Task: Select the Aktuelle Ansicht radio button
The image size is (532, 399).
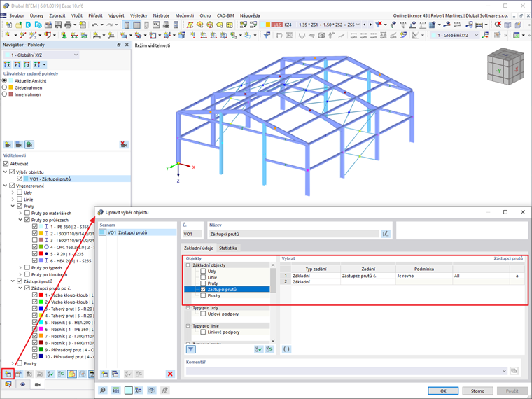Action: pyautogui.click(x=5, y=80)
